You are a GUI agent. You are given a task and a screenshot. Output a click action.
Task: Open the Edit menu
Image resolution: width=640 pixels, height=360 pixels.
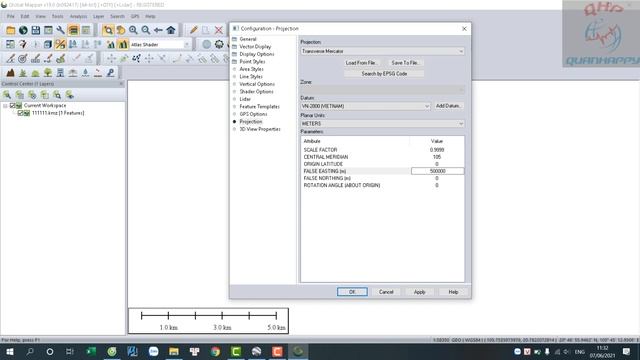point(25,16)
